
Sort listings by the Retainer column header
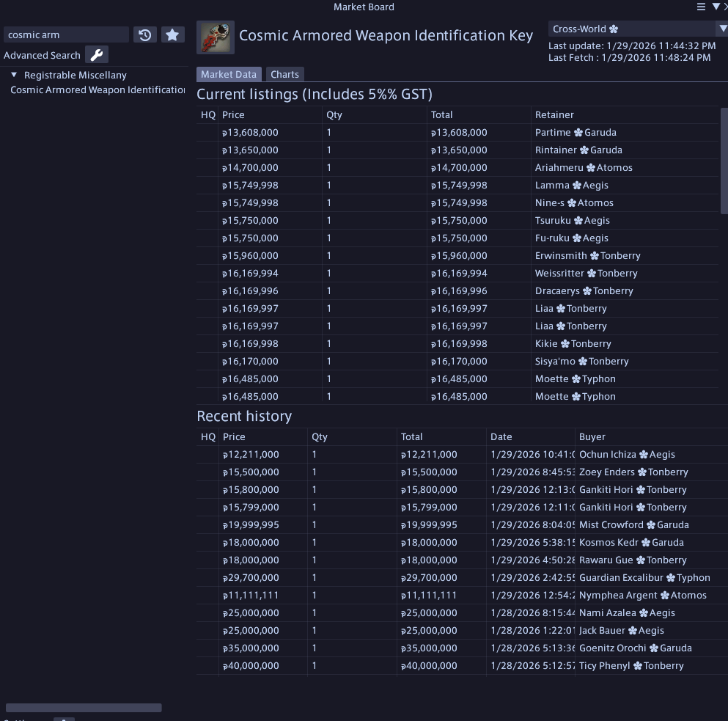[x=554, y=114]
